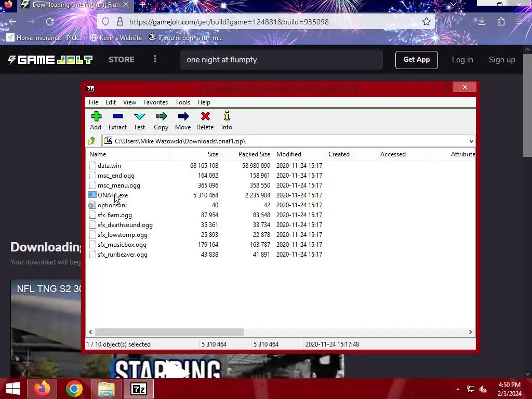Play the NFL TNG video thumbnail
Image resolution: width=532 pixels, height=399 pixels.
pos(177,370)
